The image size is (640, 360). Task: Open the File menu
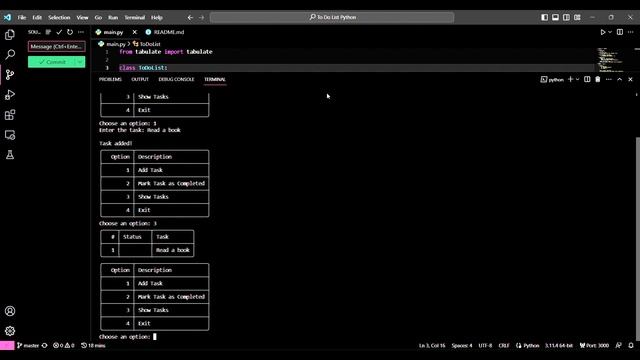(x=22, y=18)
